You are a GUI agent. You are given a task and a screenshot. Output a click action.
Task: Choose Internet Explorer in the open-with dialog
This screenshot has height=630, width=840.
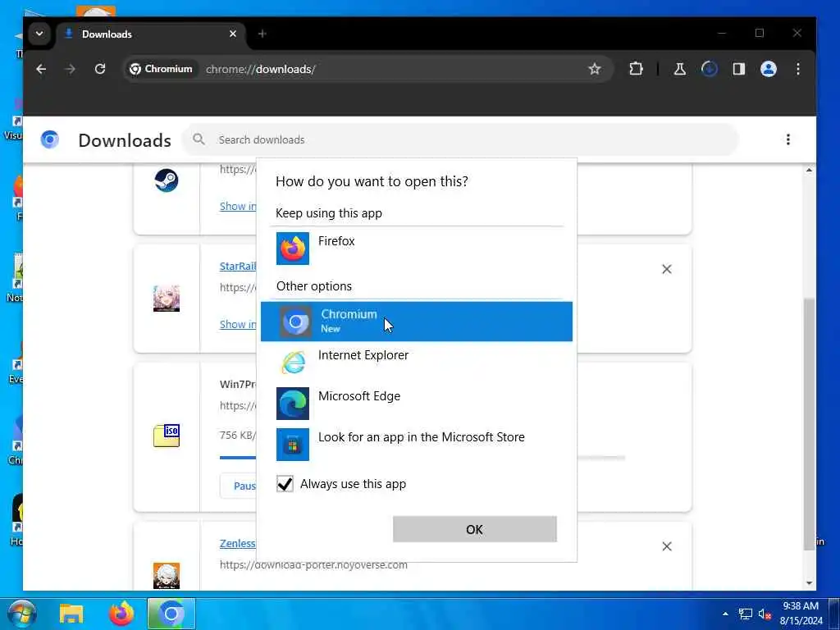[417, 362]
